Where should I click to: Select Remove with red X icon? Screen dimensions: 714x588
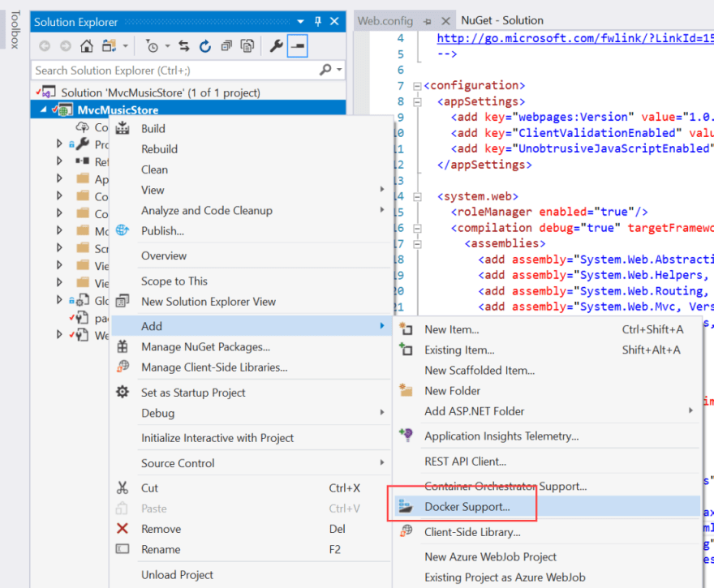(252, 530)
